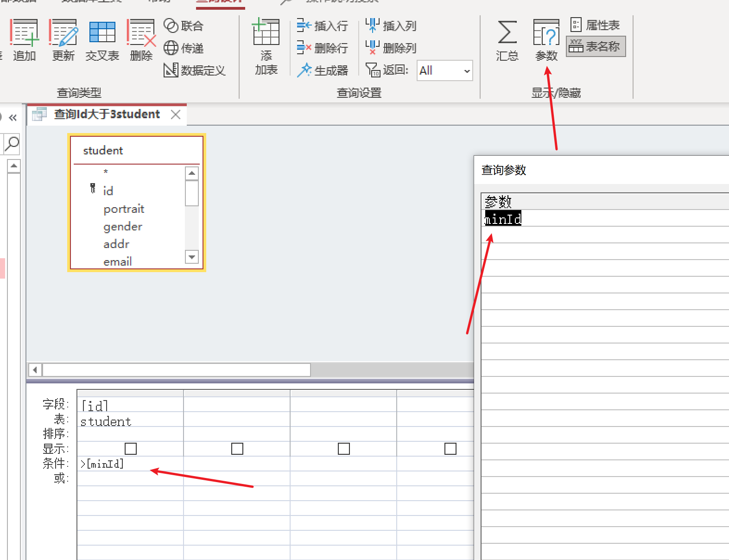
Task: Click the criteria cell of second grid column
Action: tap(237, 464)
